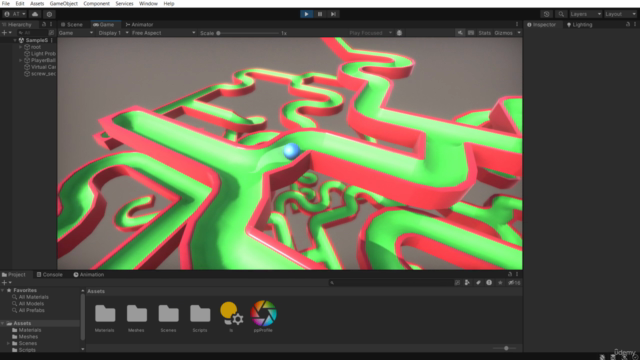Open the Component menu

(x=96, y=3)
